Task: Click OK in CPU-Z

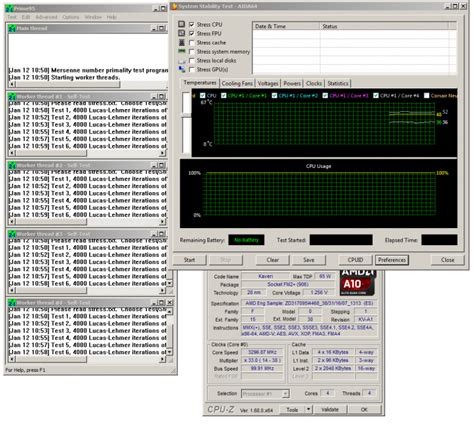Action: coord(364,409)
